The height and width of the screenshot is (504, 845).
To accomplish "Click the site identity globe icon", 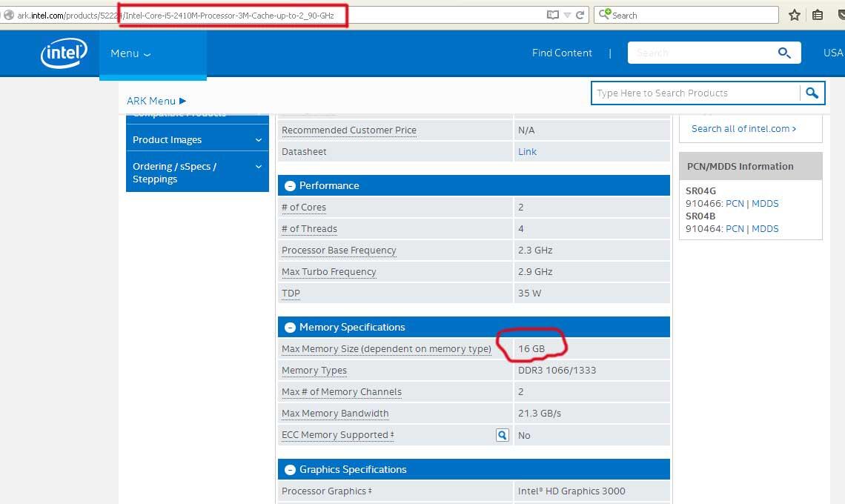I will pyautogui.click(x=9, y=15).
